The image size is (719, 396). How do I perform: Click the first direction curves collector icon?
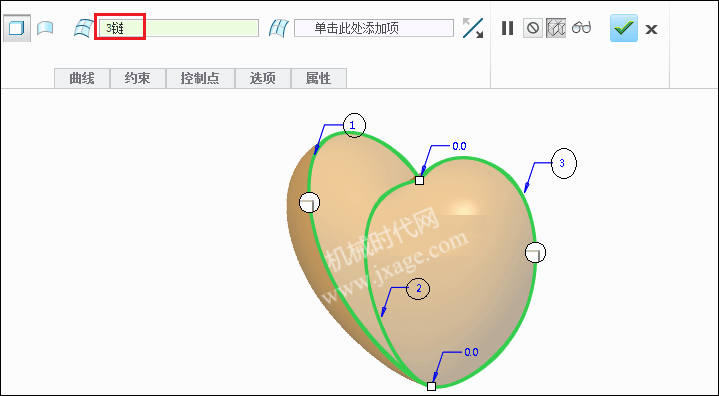[83, 28]
